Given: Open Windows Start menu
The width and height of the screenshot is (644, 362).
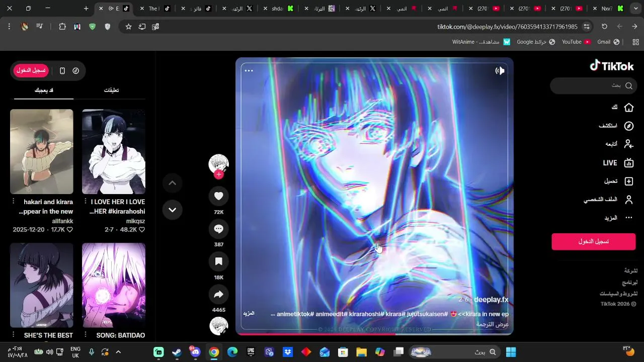Looking at the screenshot, I should [511, 352].
